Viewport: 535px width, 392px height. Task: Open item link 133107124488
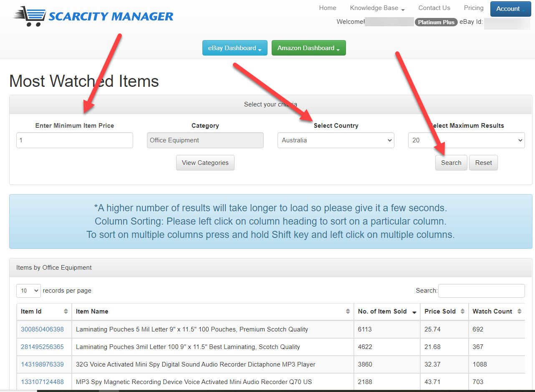(x=42, y=382)
